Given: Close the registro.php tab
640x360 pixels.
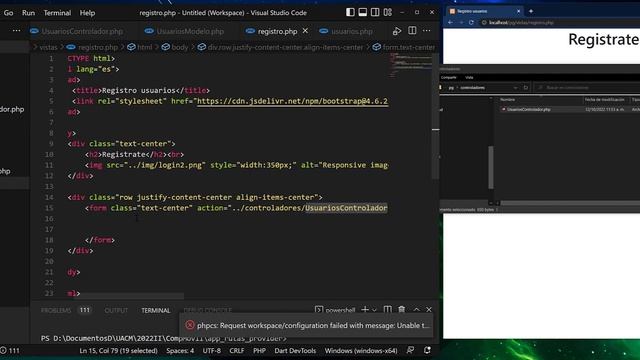Looking at the screenshot, I should click(x=305, y=31).
